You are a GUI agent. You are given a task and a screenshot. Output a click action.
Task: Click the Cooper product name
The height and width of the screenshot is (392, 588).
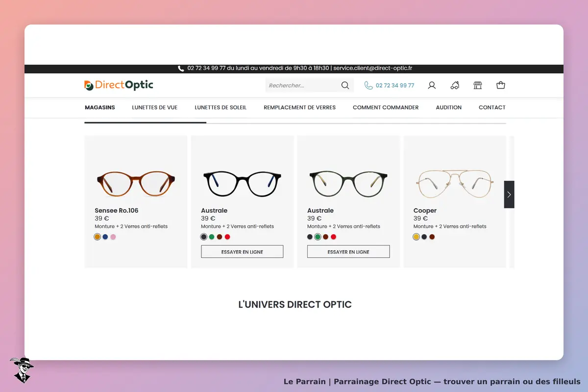point(425,211)
